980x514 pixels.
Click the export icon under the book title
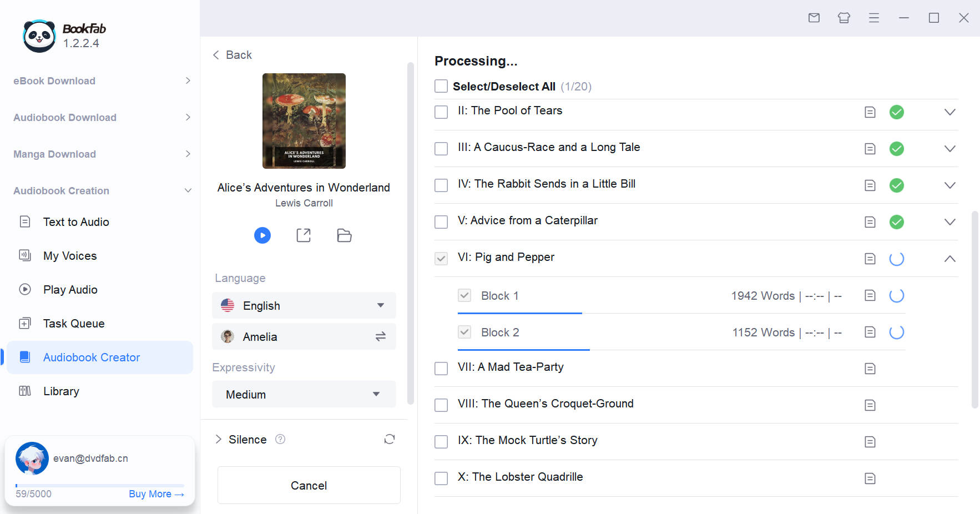pyautogui.click(x=304, y=235)
